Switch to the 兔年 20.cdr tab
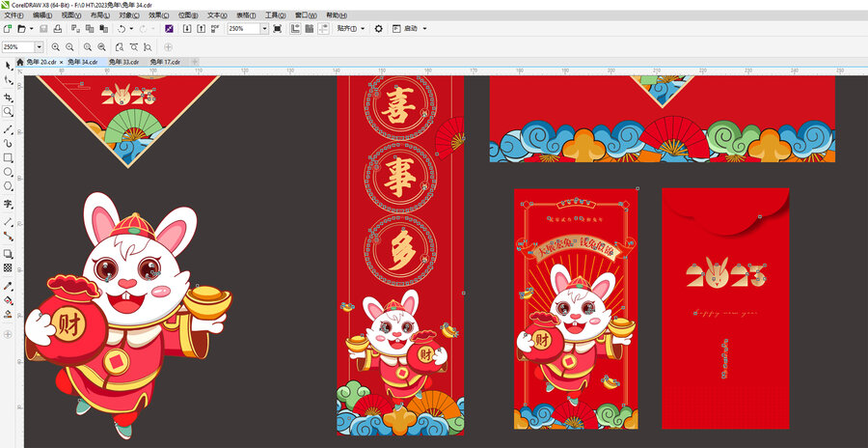Viewport: 868px width, 448px height. (x=41, y=62)
